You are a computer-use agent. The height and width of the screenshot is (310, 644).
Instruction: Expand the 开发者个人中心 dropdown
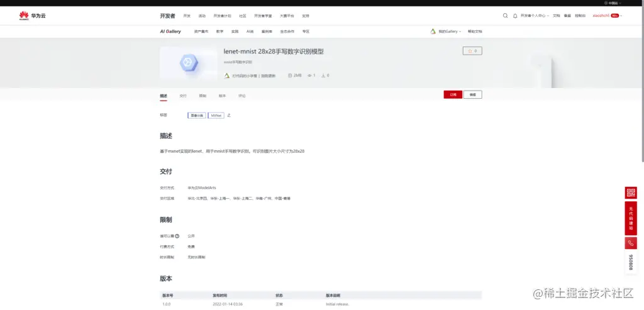coord(535,16)
